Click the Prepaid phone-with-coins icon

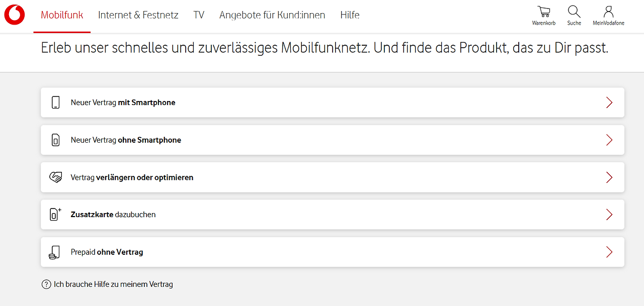(x=54, y=252)
